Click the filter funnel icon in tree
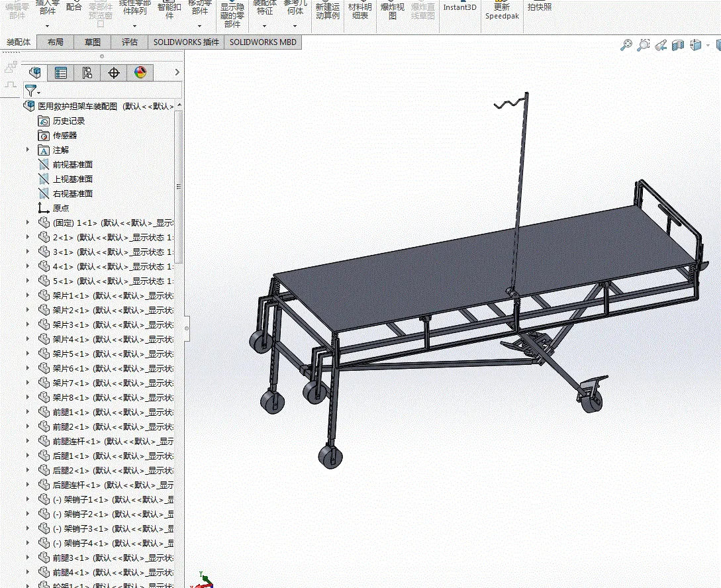The height and width of the screenshot is (588, 721). [30, 90]
